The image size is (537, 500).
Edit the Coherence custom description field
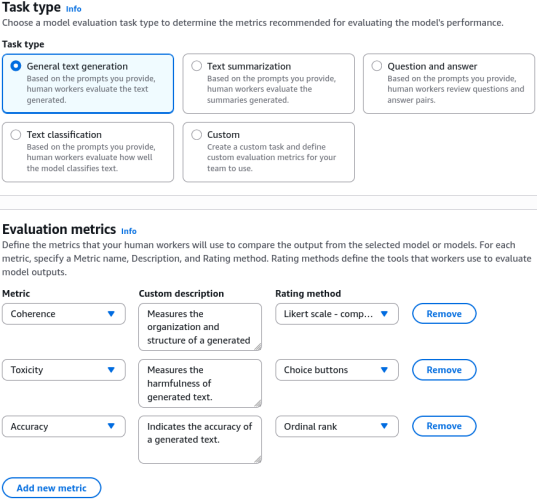click(200, 327)
